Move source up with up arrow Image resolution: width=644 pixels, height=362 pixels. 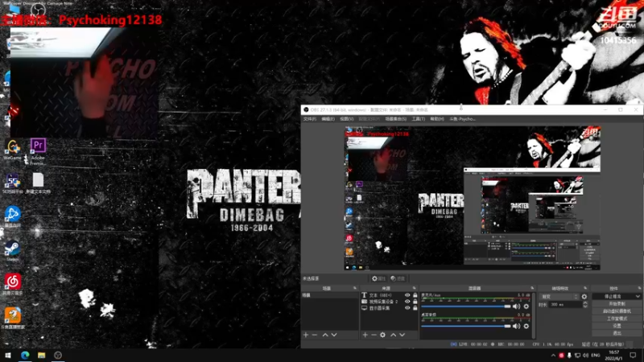point(393,335)
